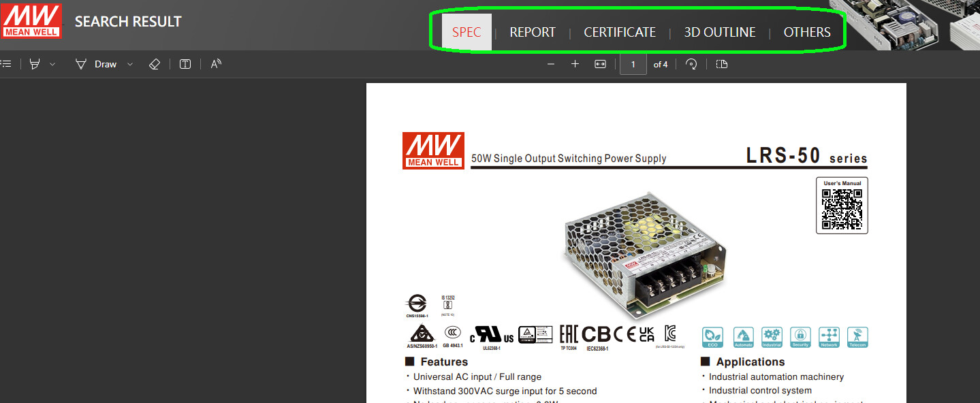This screenshot has width=980, height=403.
Task: Rotate the PDF page
Action: coord(691,64)
